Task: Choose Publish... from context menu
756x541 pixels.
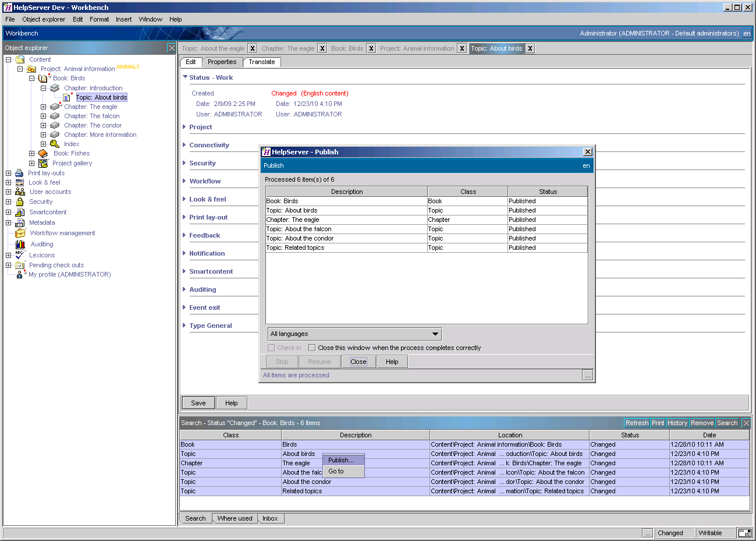Action: [343, 460]
